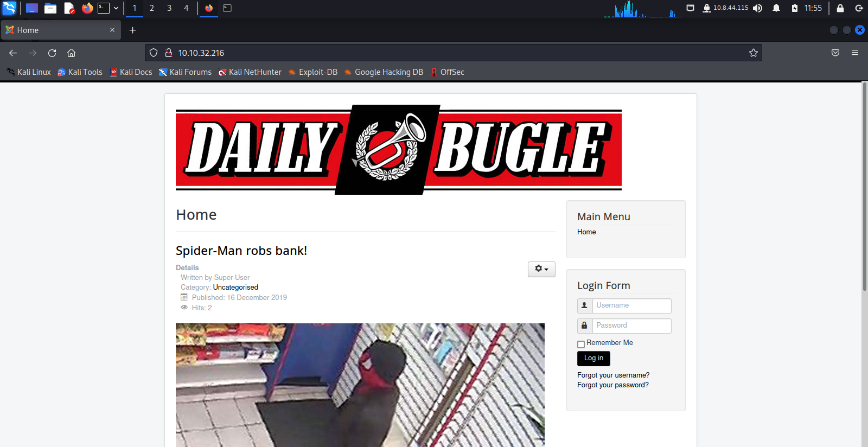868x447 pixels.
Task: Click the Daily Bugle logo banner
Action: coord(399,150)
